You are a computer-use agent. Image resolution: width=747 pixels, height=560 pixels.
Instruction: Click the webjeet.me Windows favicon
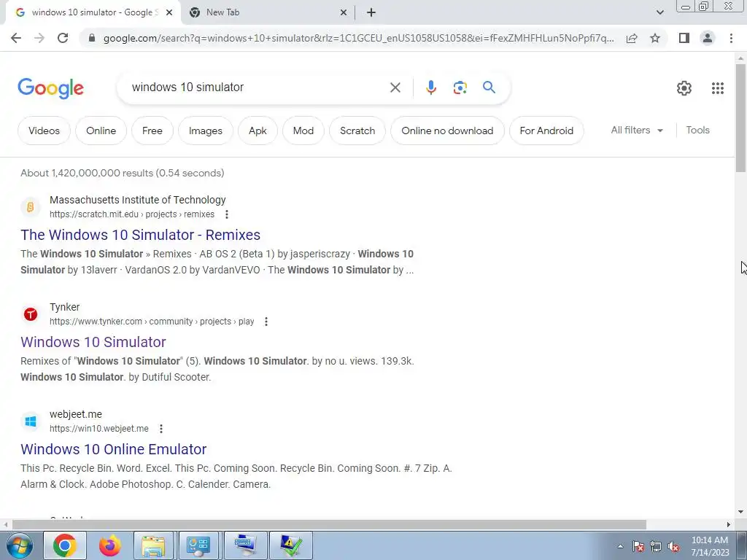[31, 421]
